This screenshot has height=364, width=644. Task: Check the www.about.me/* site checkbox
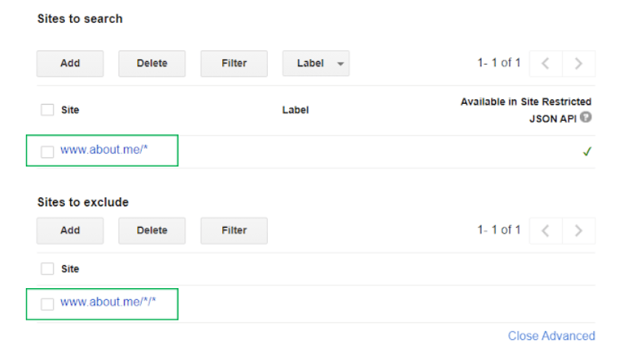[x=47, y=152]
